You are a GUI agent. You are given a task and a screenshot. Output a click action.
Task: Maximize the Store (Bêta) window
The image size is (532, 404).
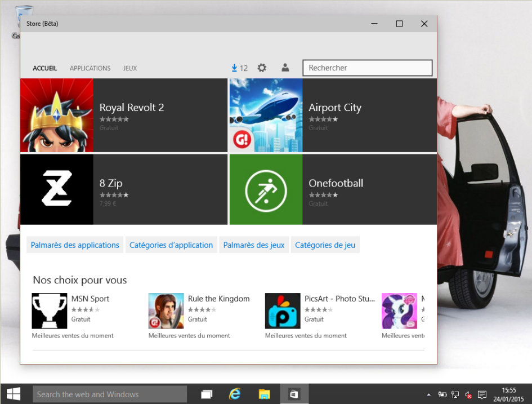click(399, 24)
